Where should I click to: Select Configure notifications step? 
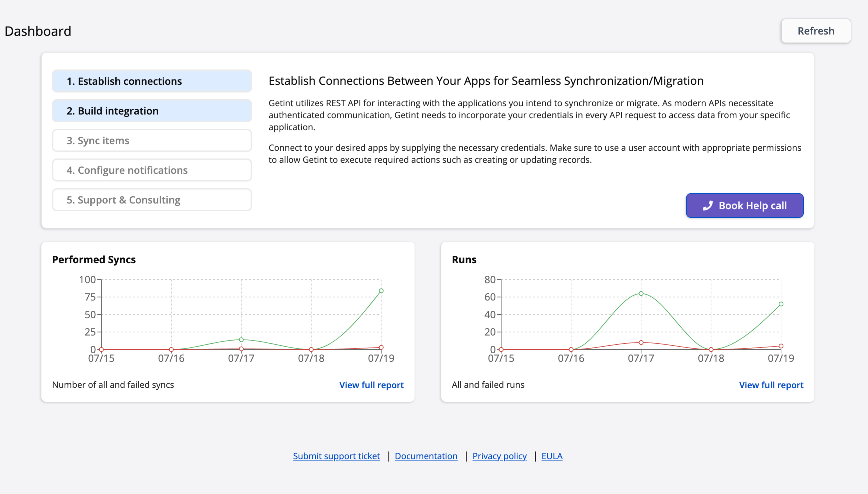(152, 170)
